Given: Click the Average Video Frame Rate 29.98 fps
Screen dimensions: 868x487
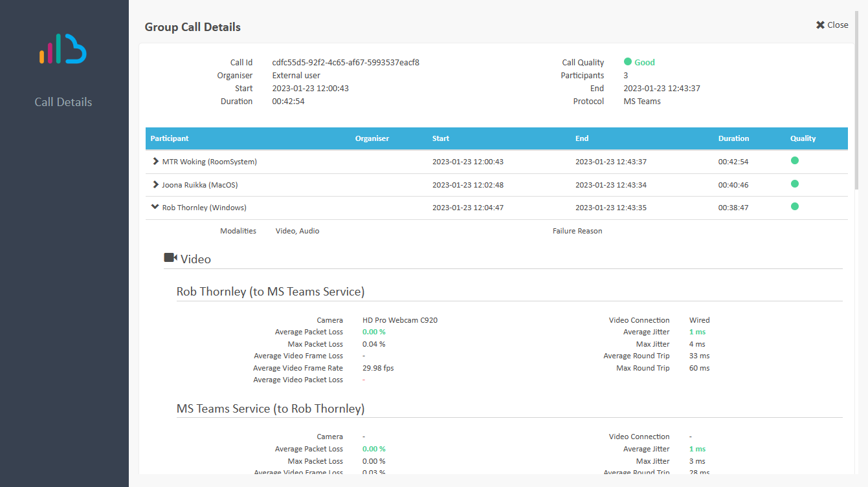Looking at the screenshot, I should tap(378, 368).
